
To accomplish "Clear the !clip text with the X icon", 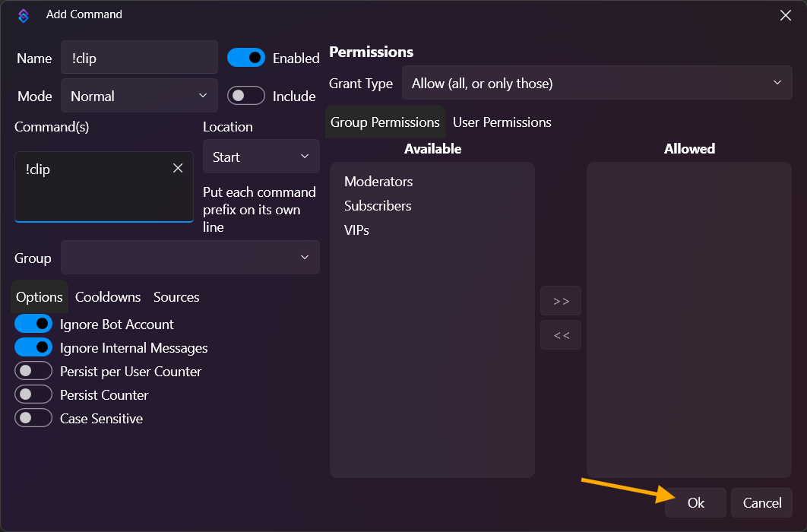I will click(178, 169).
